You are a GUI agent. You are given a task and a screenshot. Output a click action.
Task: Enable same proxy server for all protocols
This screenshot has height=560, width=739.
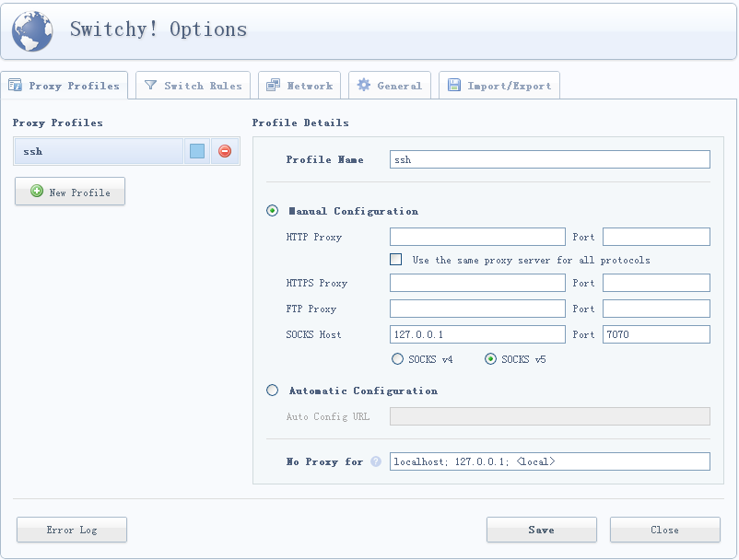click(x=396, y=260)
